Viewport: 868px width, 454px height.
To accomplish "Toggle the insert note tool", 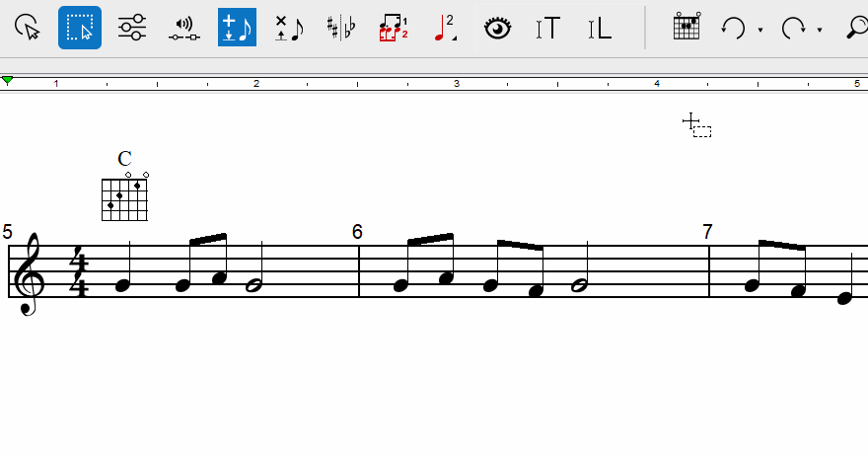I will coord(237,28).
